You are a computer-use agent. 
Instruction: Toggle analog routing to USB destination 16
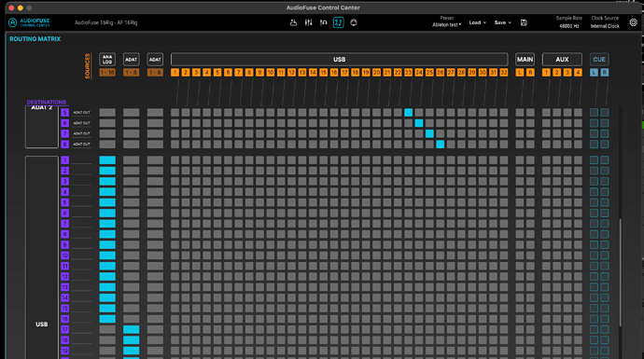[107, 319]
